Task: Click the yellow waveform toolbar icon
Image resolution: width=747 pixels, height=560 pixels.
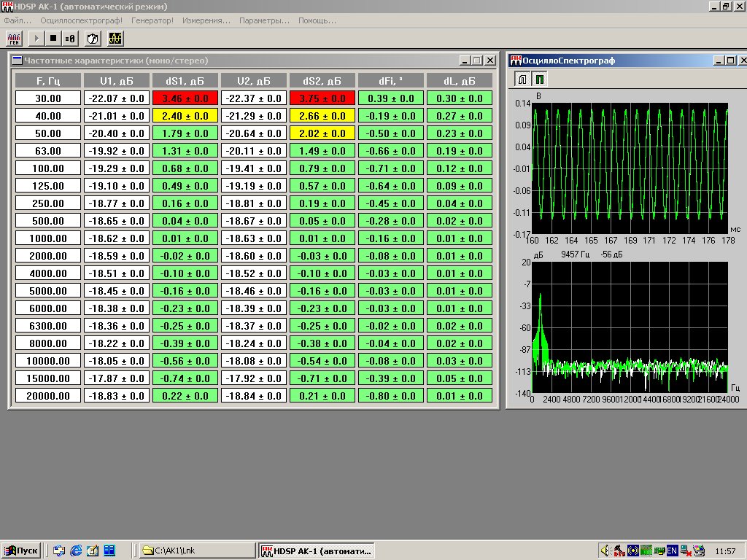Action: tap(115, 37)
